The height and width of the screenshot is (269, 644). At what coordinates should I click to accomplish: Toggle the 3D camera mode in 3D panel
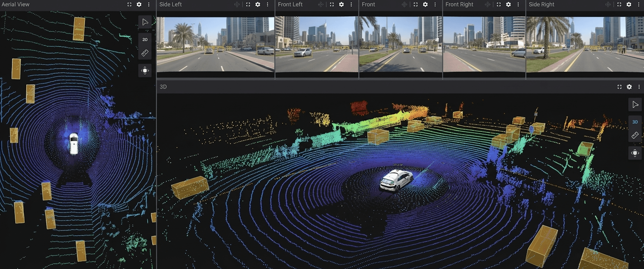pos(635,122)
